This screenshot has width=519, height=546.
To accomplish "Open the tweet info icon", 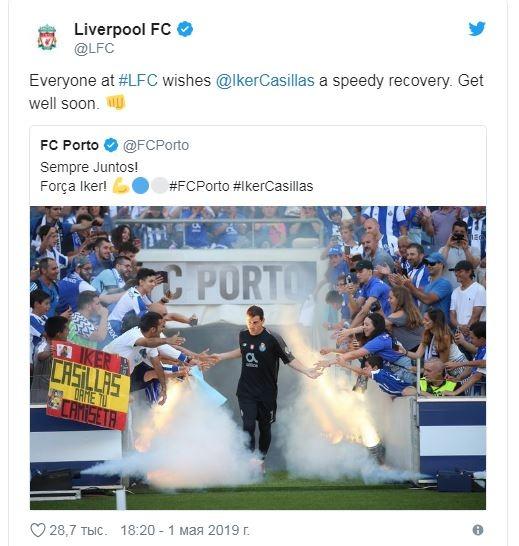I will pos(478,530).
